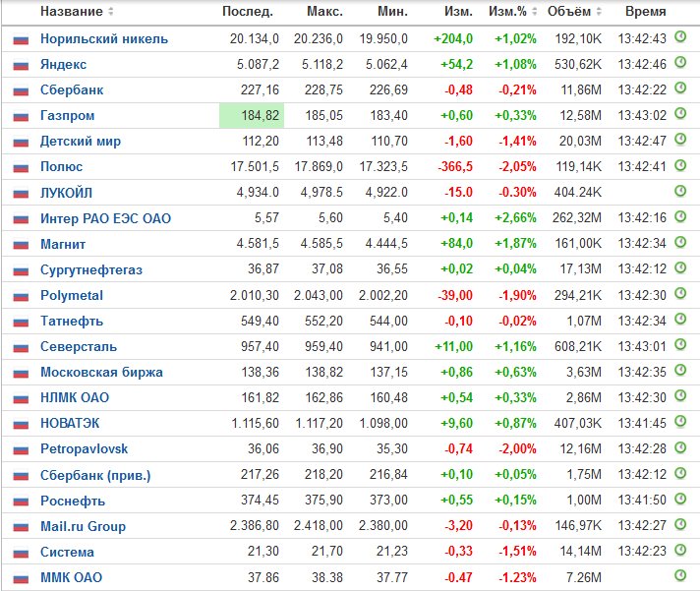The image size is (700, 591).
Task: Click clock icon in Яндекс row
Action: pos(680,62)
